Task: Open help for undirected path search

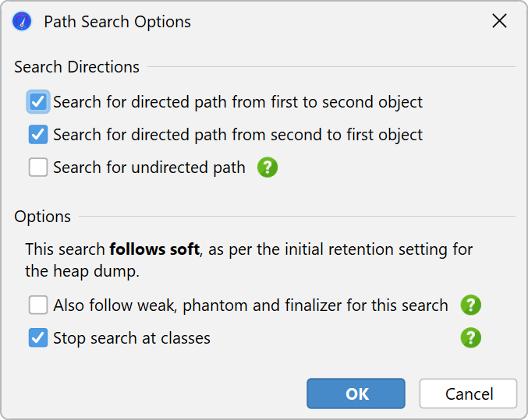Action: click(268, 168)
